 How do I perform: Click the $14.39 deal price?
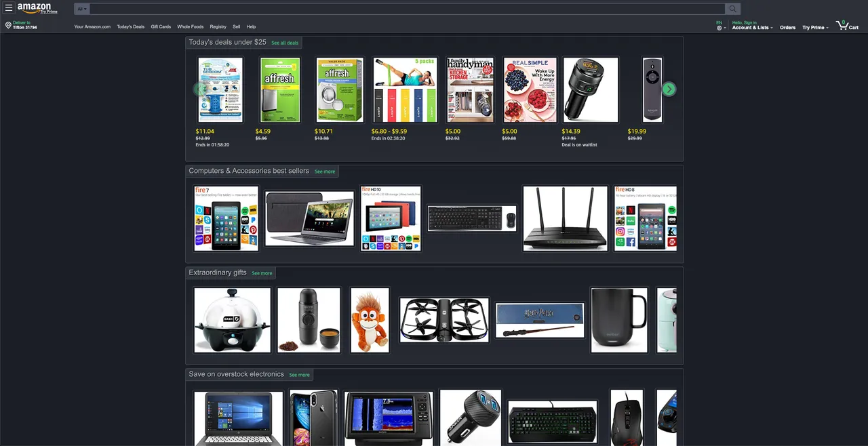pyautogui.click(x=571, y=131)
